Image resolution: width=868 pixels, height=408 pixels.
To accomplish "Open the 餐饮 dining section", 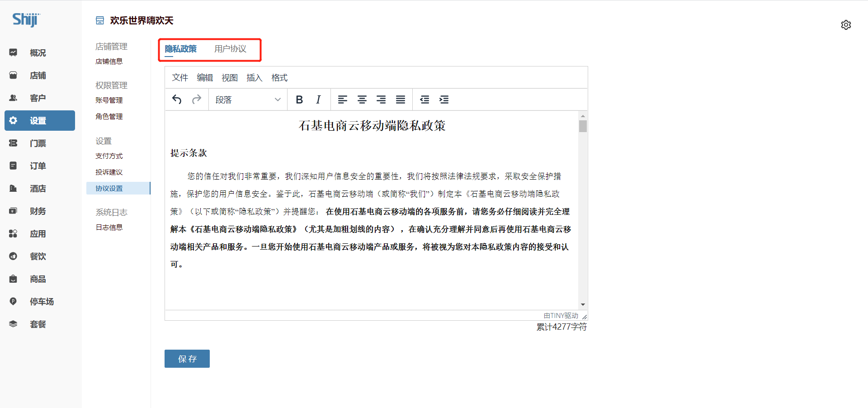I will point(40,256).
